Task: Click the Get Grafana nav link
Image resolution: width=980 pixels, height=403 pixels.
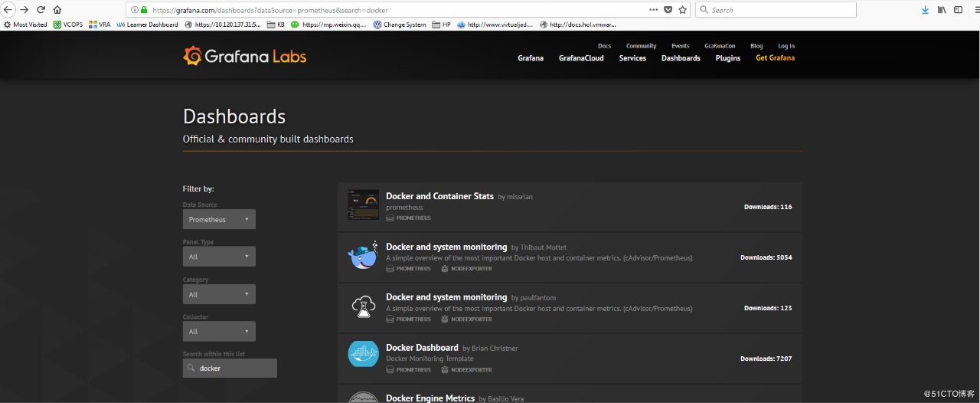Action: coord(775,58)
